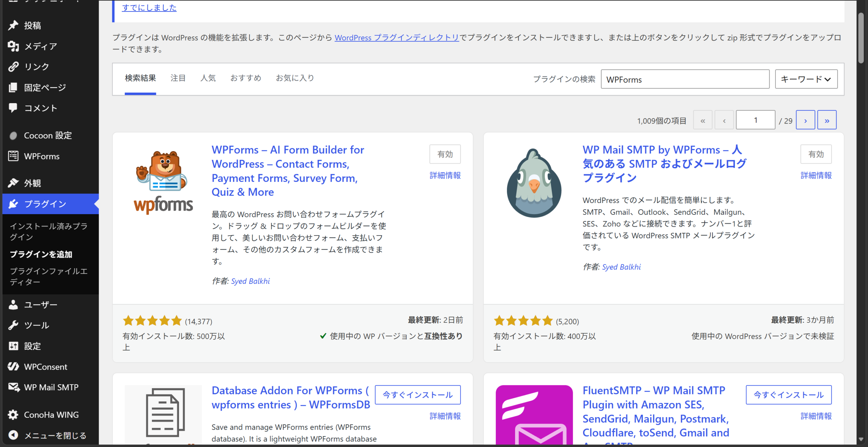Open the 投稿 pin icon in sidebar
The width and height of the screenshot is (868, 447).
[13, 25]
